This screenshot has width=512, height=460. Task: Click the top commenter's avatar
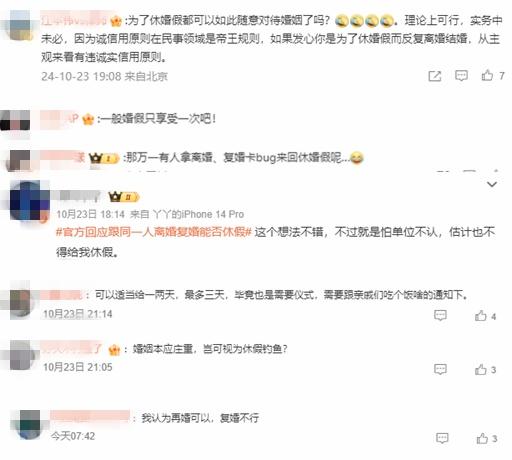coord(19,26)
